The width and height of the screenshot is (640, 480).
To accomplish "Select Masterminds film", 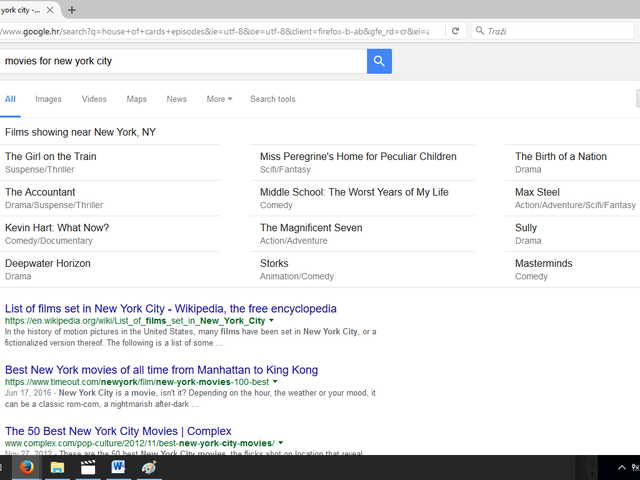I will [x=544, y=264].
